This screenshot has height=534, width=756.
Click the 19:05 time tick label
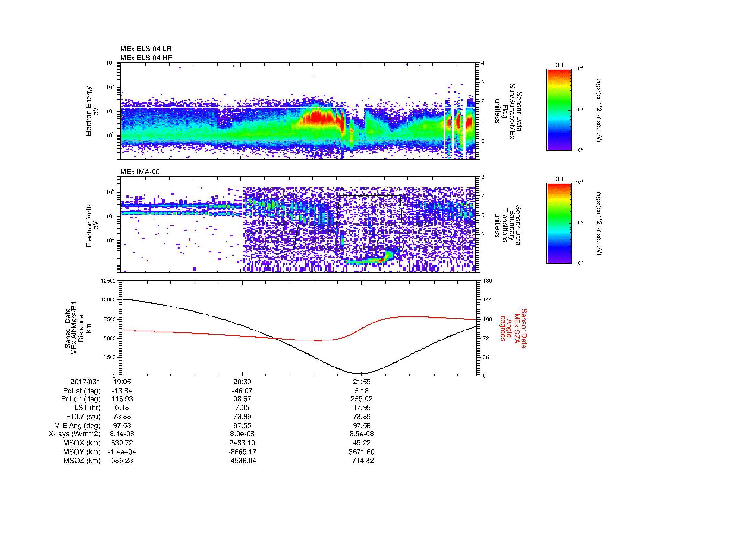(x=122, y=382)
